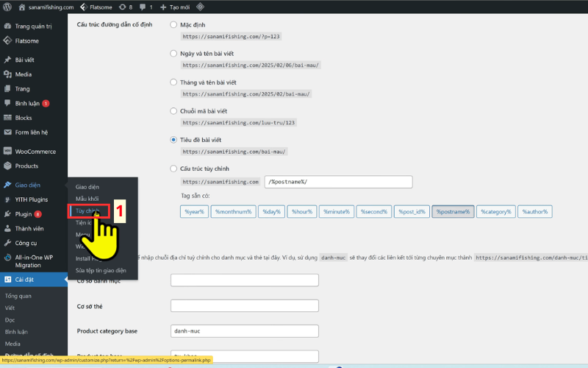This screenshot has width=588, height=368.
Task: Click the Product category base field
Action: [x=245, y=330]
